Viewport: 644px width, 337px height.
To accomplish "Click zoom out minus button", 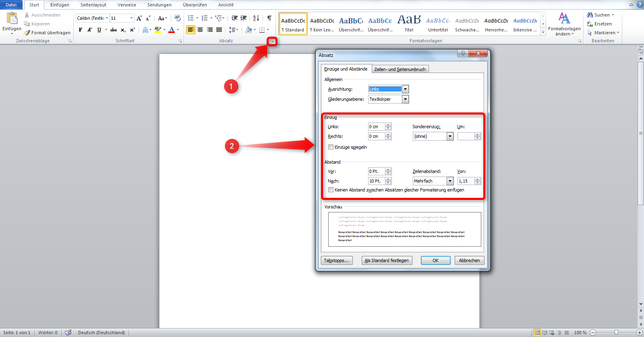I will tap(593, 333).
